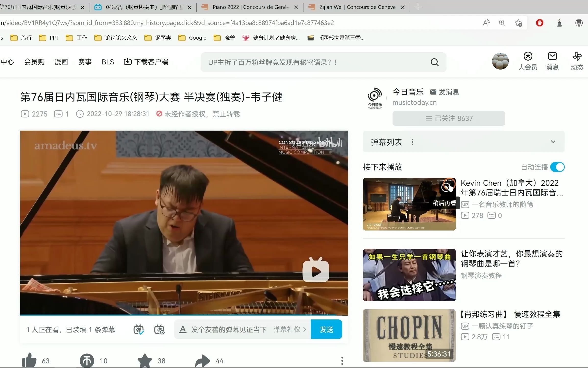
Task: Open danmaku font style A icon
Action: tap(183, 329)
